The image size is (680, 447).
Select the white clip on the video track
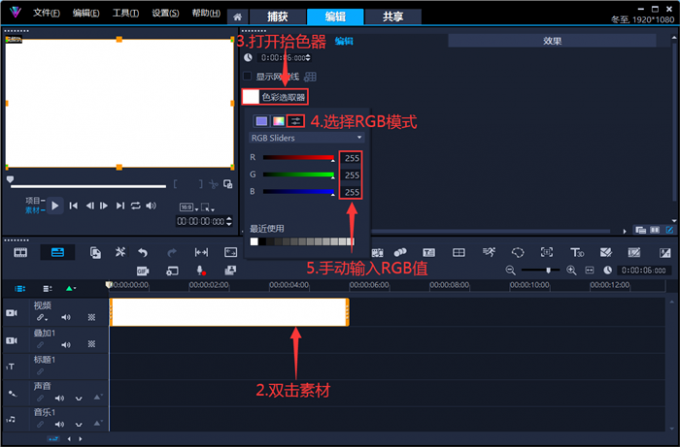coord(229,312)
